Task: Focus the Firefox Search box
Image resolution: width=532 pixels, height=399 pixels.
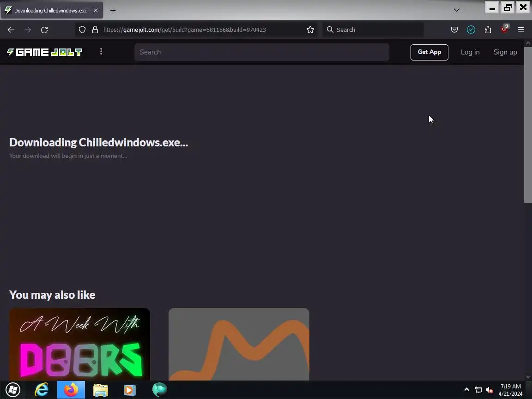Action: point(373,30)
